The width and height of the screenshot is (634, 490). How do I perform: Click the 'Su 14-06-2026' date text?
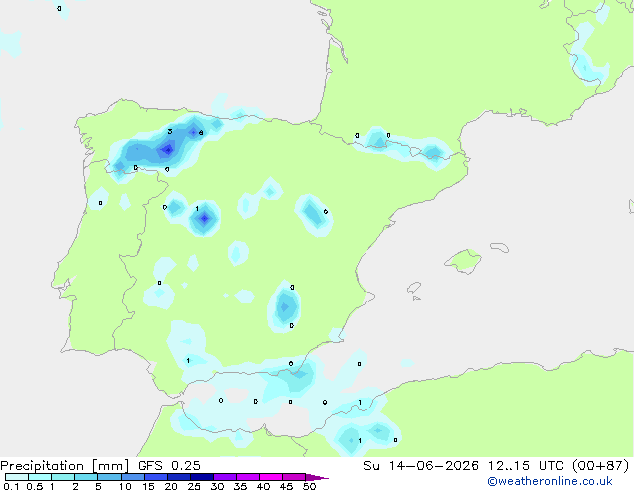[x=421, y=466]
